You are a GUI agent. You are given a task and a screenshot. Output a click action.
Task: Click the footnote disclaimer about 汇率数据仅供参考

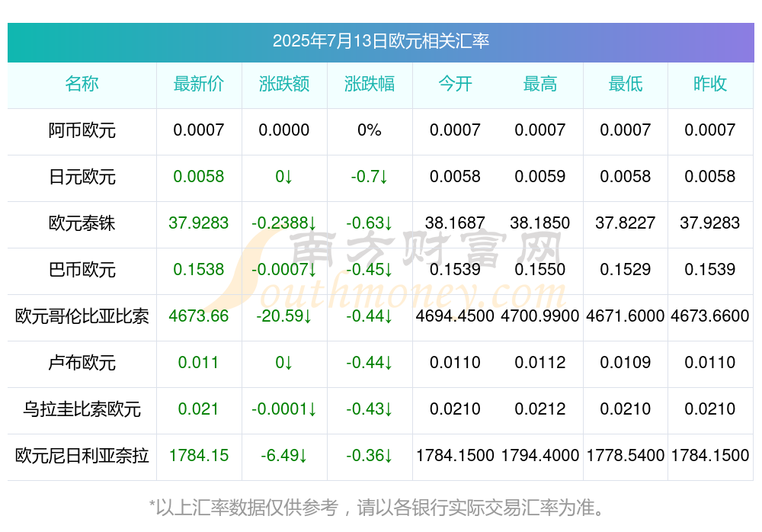click(377, 508)
